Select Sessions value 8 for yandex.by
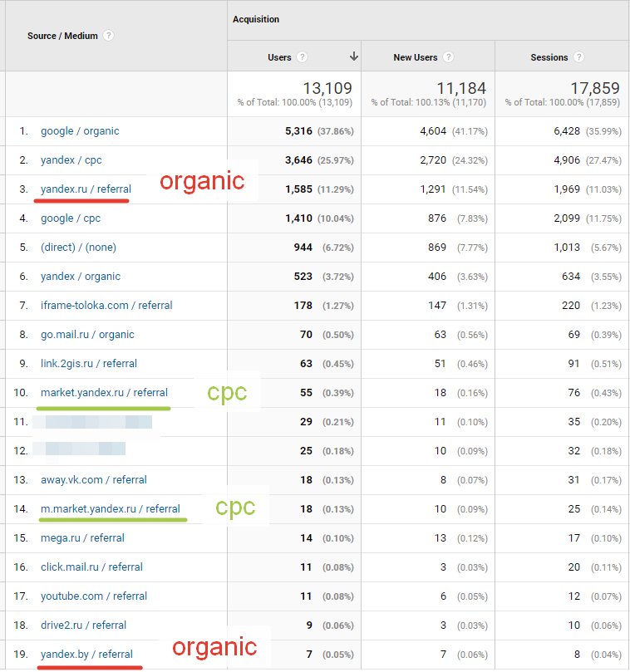630x672 pixels. pyautogui.click(x=577, y=655)
